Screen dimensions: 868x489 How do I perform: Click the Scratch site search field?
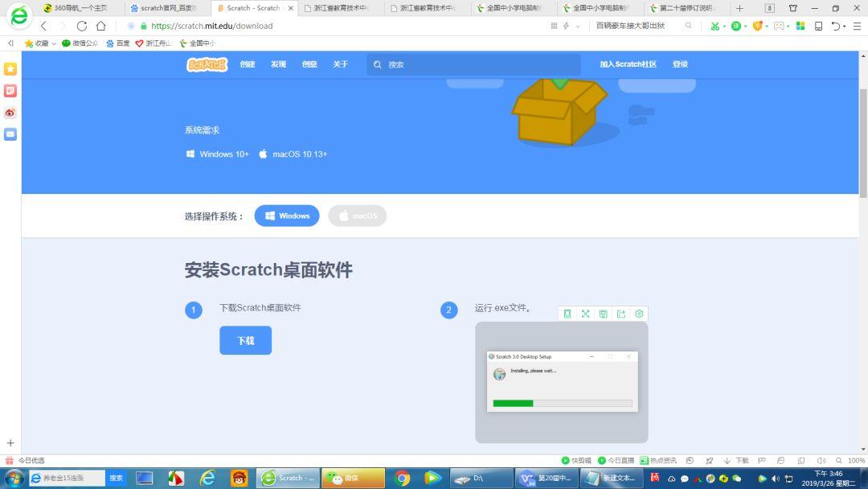click(474, 64)
